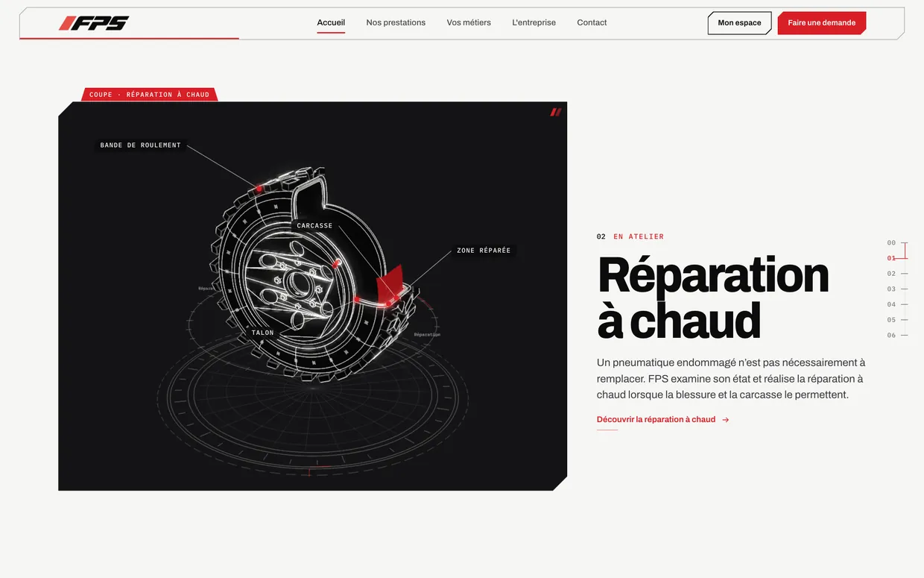
Task: Click the FPS logo in header
Action: pos(94,23)
